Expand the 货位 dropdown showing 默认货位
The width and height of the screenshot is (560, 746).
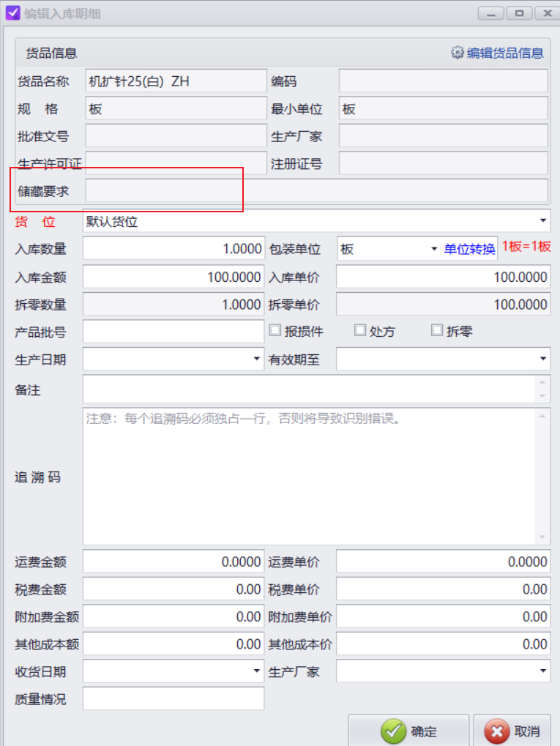pos(543,221)
